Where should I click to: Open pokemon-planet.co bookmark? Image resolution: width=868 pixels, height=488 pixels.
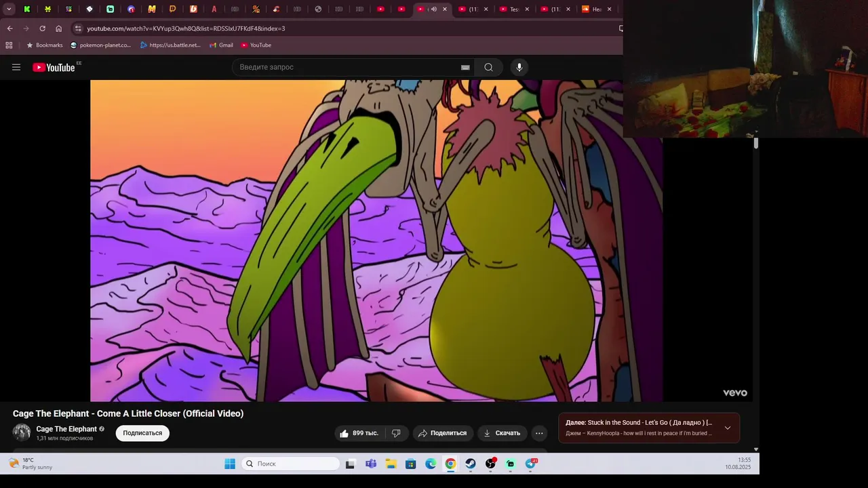point(101,45)
